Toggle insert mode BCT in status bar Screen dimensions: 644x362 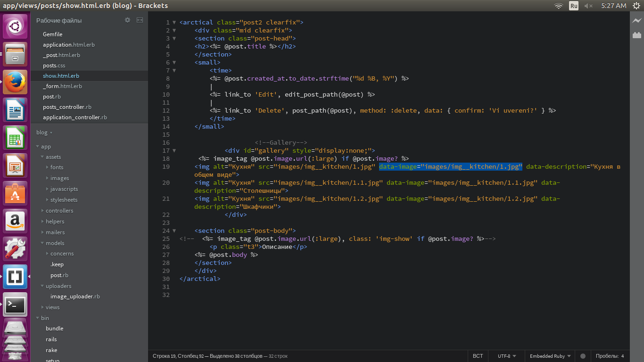478,356
